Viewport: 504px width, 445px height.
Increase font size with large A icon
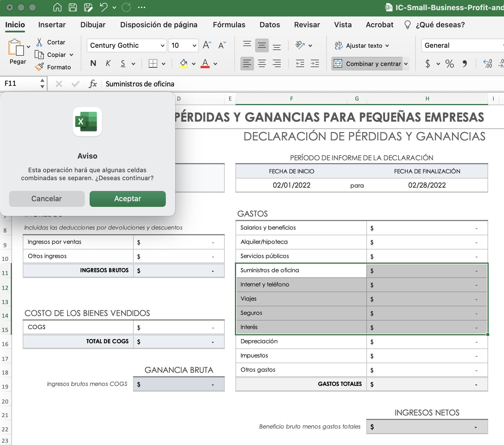pos(207,45)
